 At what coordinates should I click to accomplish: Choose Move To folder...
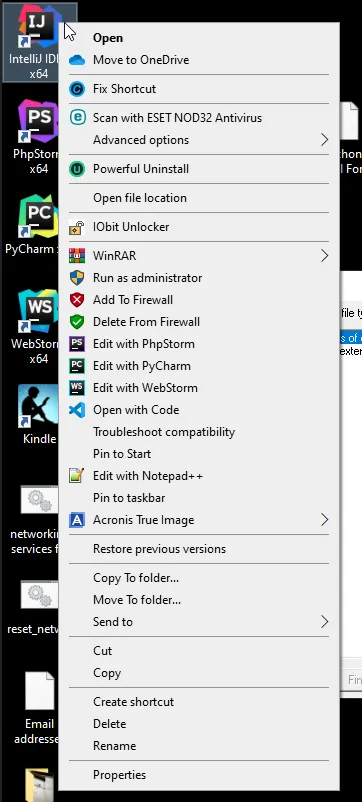pos(199,599)
